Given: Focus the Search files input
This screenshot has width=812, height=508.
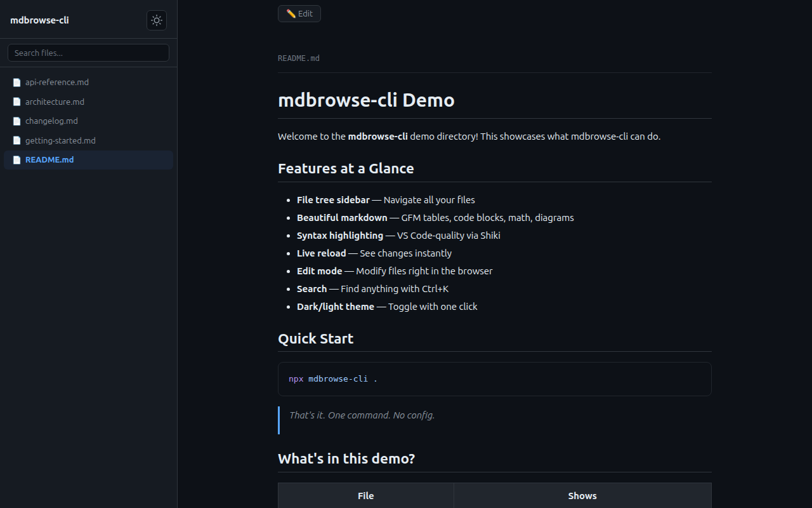Looking at the screenshot, I should [x=88, y=53].
